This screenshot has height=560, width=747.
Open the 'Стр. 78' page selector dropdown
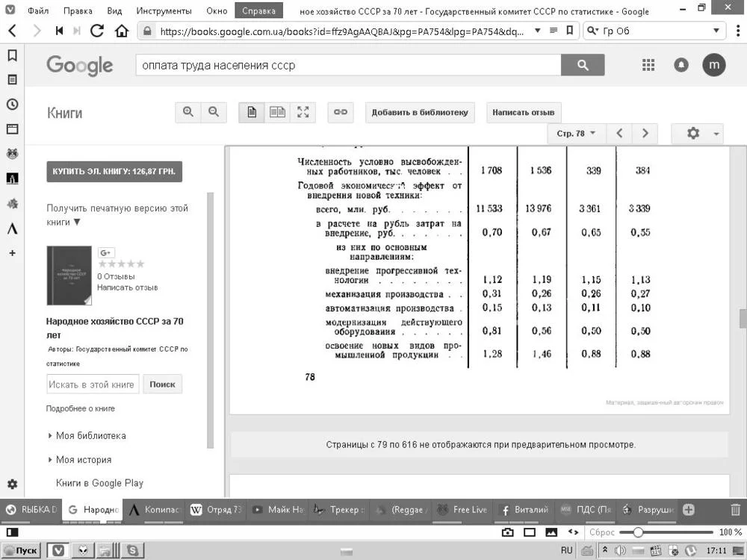point(574,133)
